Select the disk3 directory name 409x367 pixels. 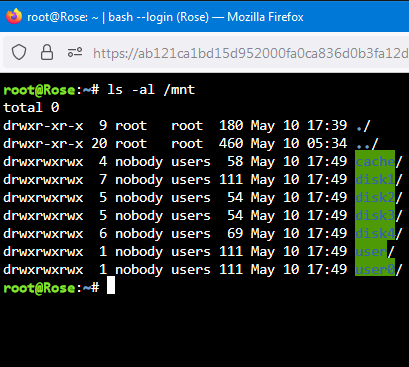click(x=375, y=216)
